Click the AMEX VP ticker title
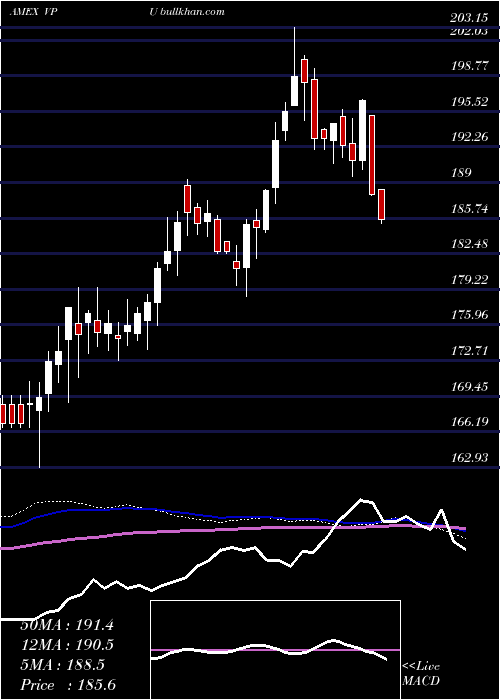Viewport: 500px width, 700px height. [x=33, y=12]
